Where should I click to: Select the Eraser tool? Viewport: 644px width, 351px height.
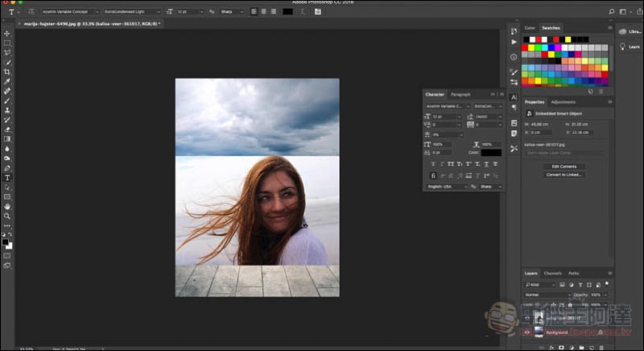tap(7, 130)
